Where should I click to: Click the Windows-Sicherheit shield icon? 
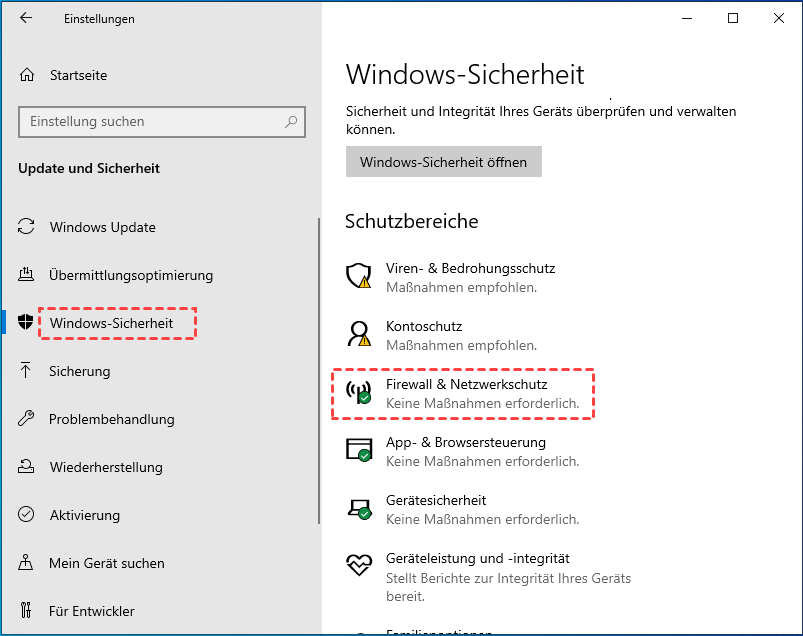27,323
